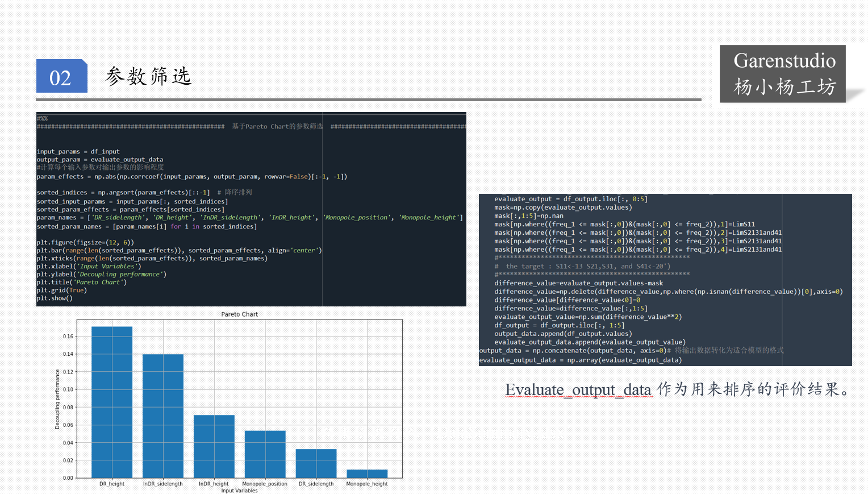Click the caption "Evaluate_output_data 作为用来排序的评价结果。"

678,389
